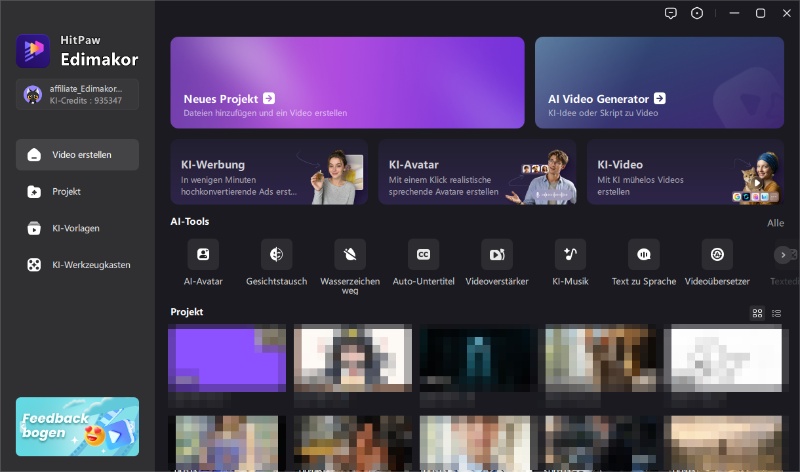Open the purple project thumbnail
The height and width of the screenshot is (472, 800).
coord(227,359)
